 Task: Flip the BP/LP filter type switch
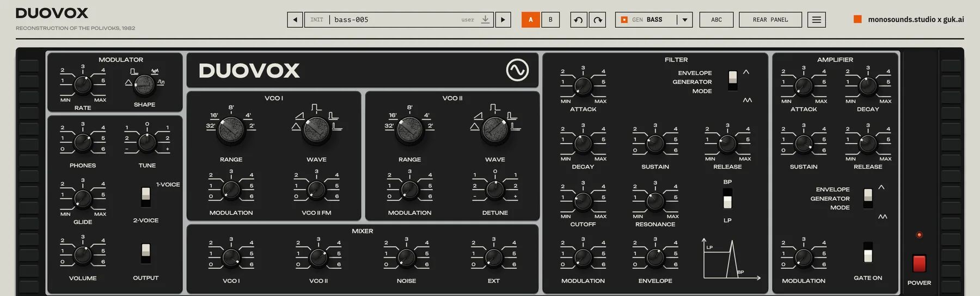point(727,199)
